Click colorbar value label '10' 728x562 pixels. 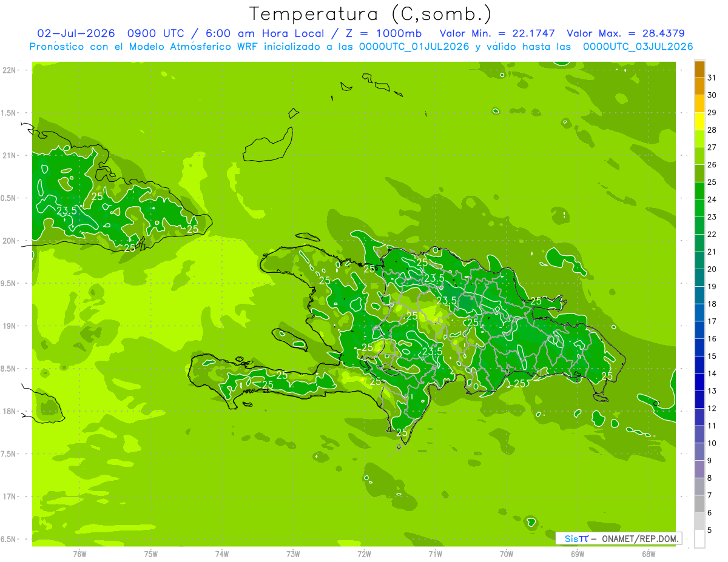click(x=712, y=444)
